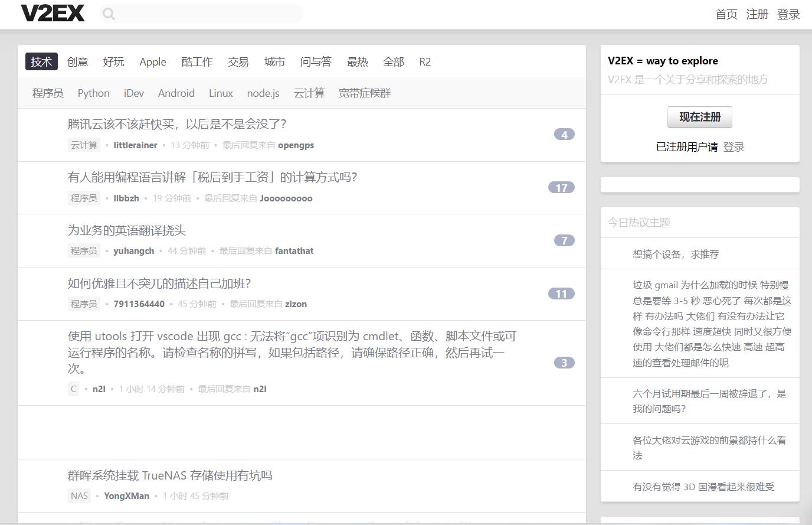Open hot topic 想搞个设备，求推荐
The image size is (812, 525).
point(675,253)
